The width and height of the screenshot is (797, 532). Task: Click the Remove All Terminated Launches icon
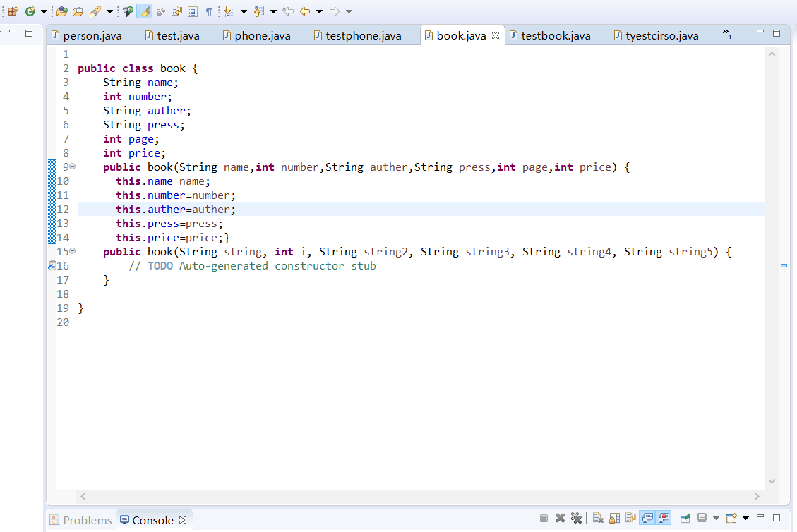pos(576,519)
